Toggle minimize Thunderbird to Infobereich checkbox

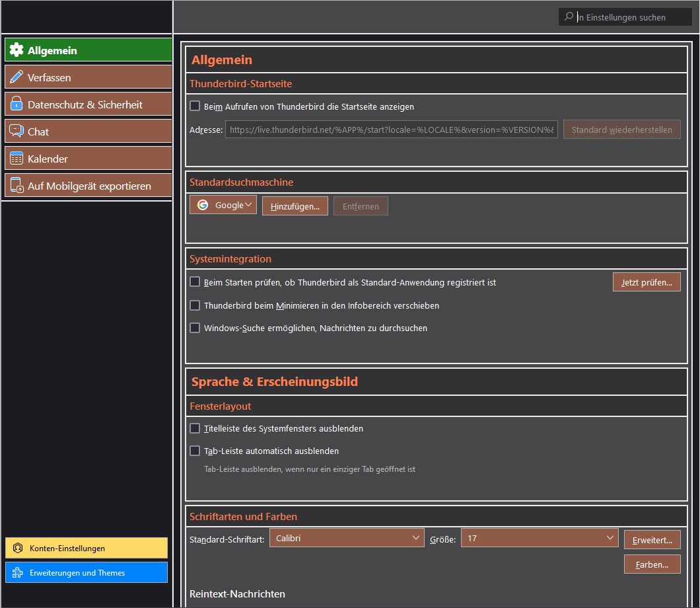coord(195,305)
